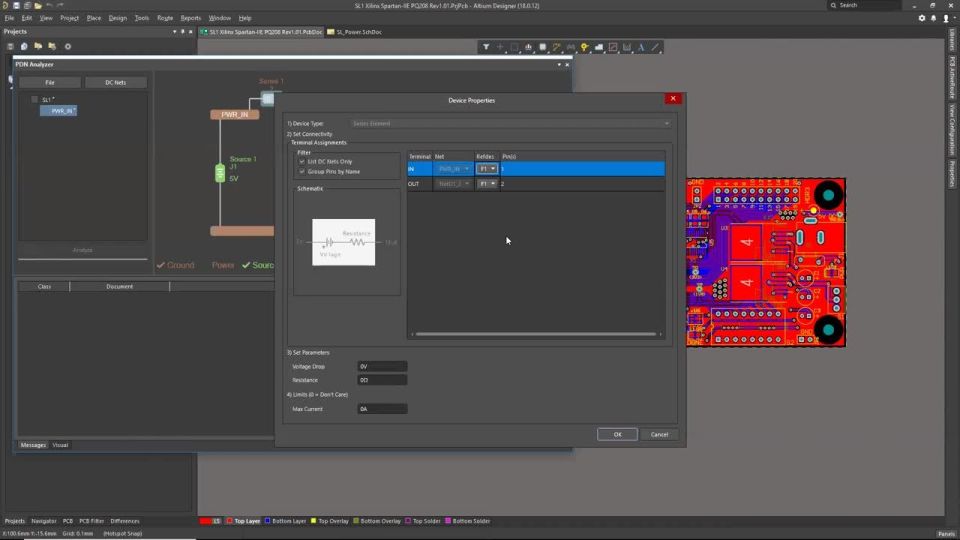Click OK in Device Properties dialog
960x540 pixels.
tap(617, 435)
